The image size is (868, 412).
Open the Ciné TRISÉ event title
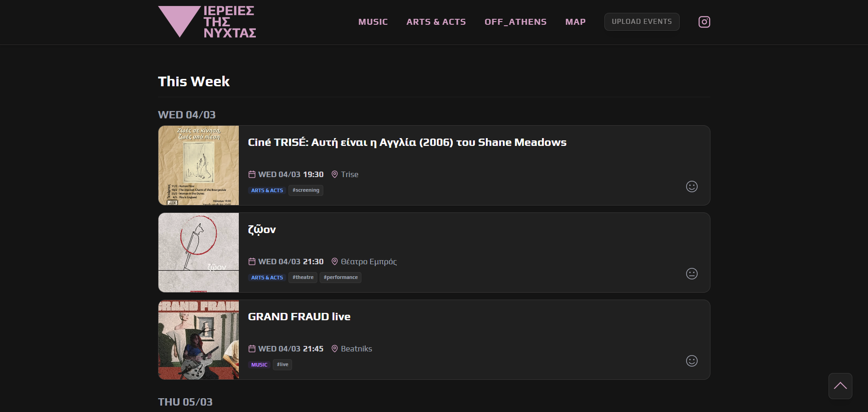coord(407,142)
